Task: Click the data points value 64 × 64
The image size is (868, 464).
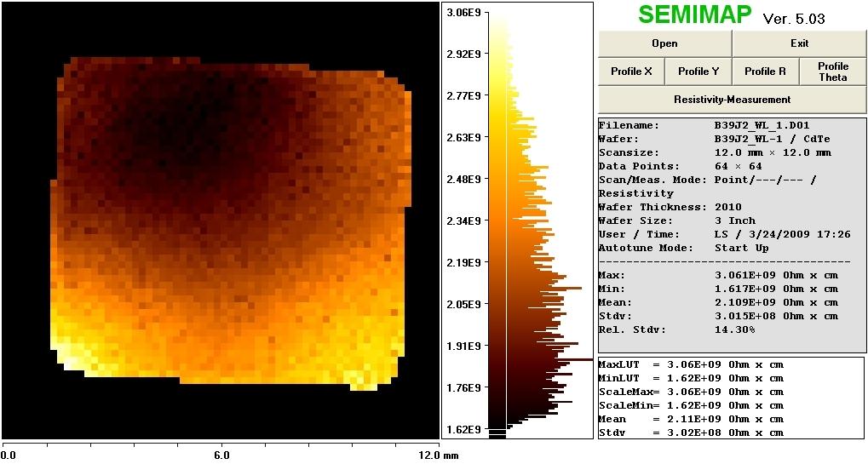Action: tap(738, 166)
